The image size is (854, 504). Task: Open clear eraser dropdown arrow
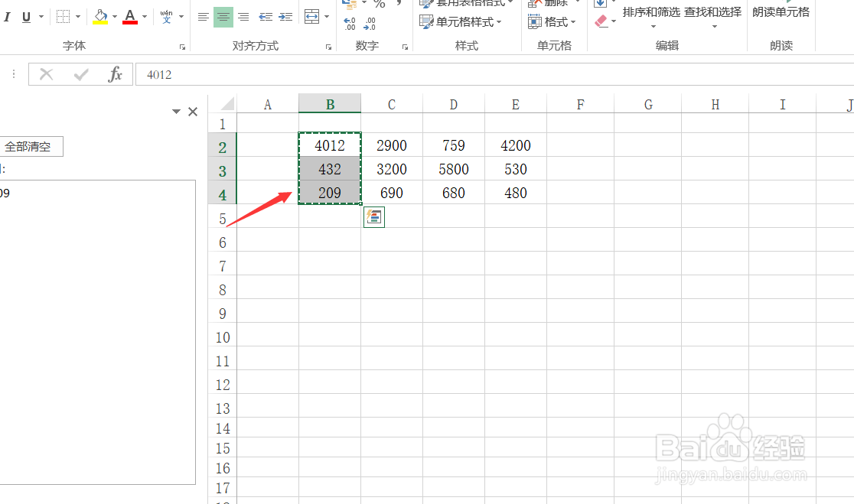point(614,21)
